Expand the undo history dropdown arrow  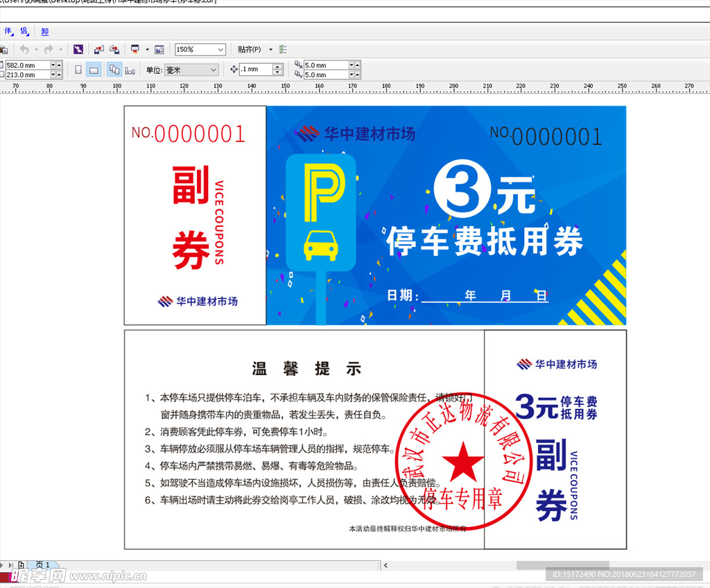click(36, 49)
